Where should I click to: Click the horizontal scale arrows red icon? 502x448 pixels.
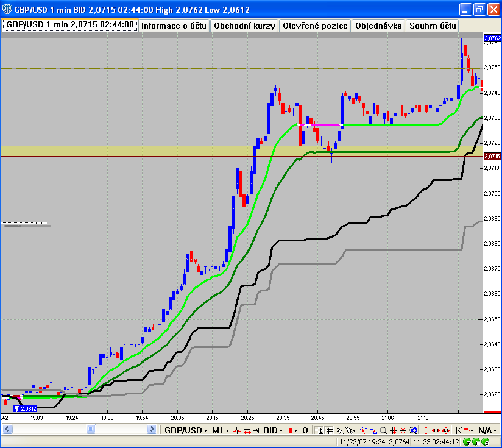[x=436, y=431]
